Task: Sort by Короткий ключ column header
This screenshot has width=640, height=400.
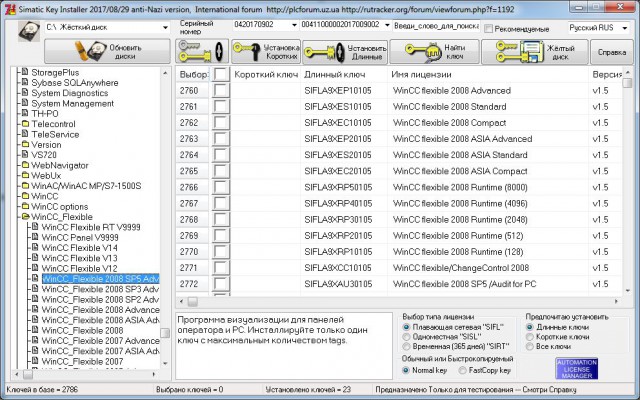Action: tap(266, 74)
